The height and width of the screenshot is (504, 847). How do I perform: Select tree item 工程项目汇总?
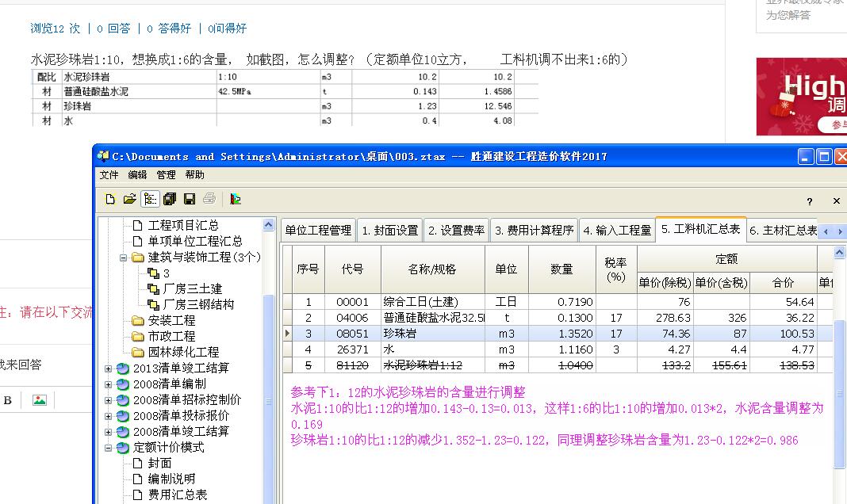pos(183,226)
